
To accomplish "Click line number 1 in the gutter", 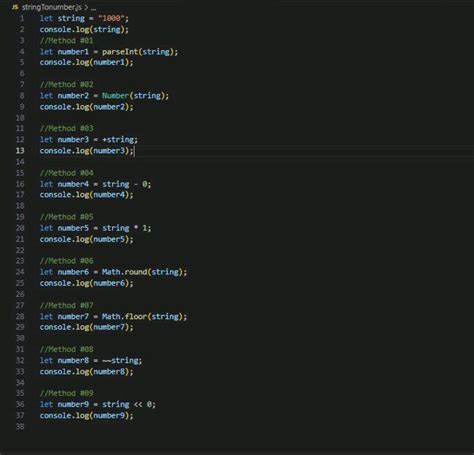I will (x=22, y=18).
